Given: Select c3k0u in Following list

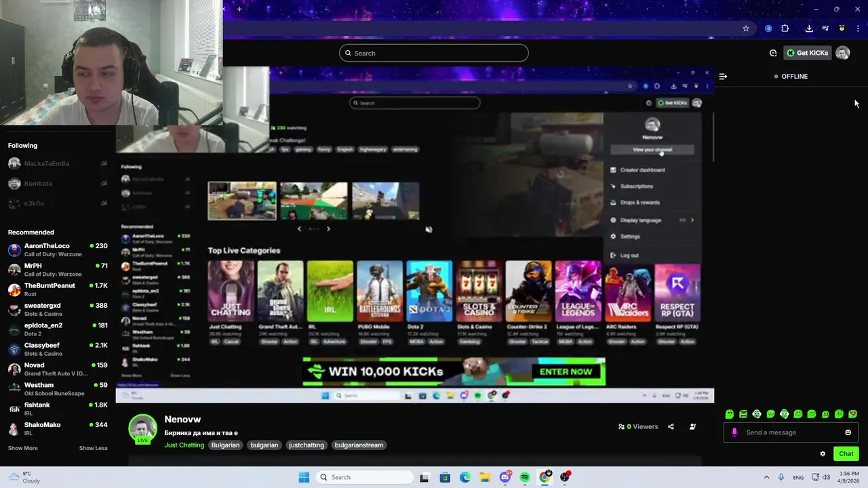Looking at the screenshot, I should pos(58,203).
